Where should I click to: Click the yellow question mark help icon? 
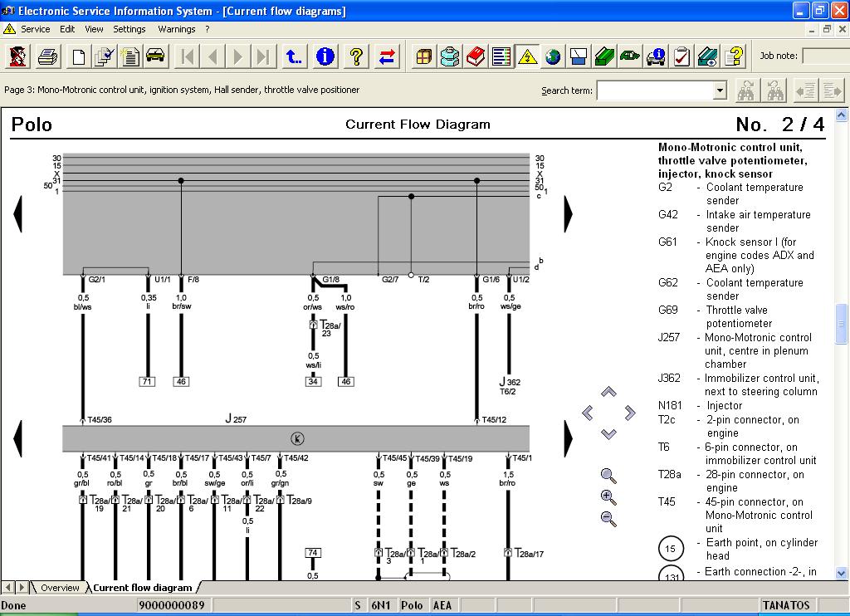(356, 56)
